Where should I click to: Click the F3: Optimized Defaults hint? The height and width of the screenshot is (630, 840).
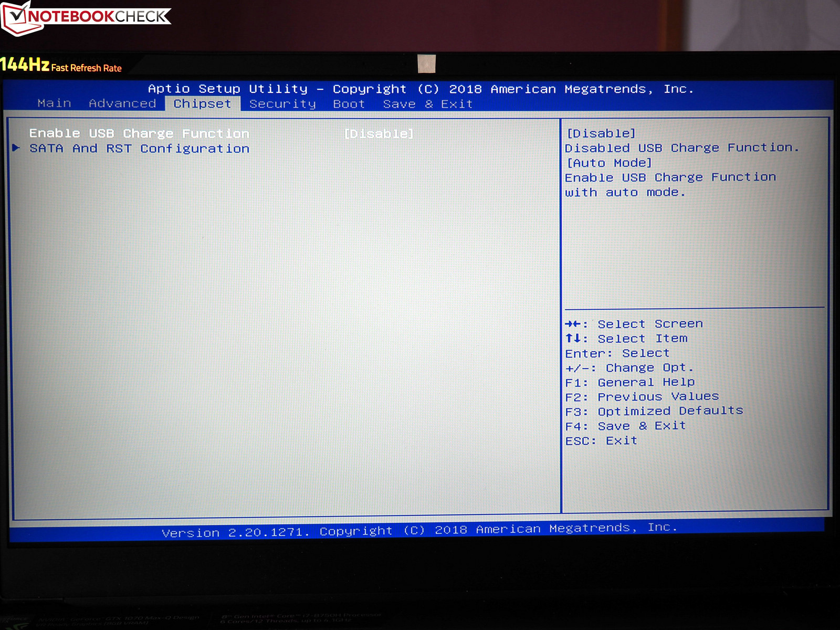click(x=654, y=411)
